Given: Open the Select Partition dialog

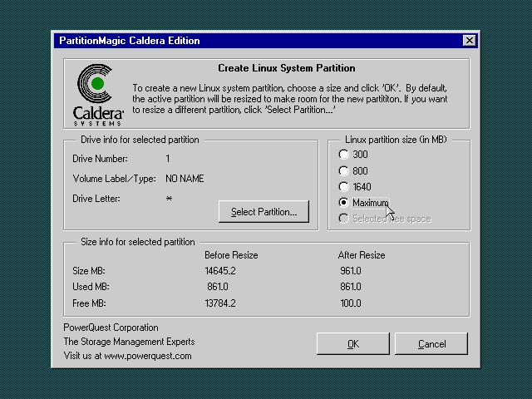Looking at the screenshot, I should click(x=264, y=212).
